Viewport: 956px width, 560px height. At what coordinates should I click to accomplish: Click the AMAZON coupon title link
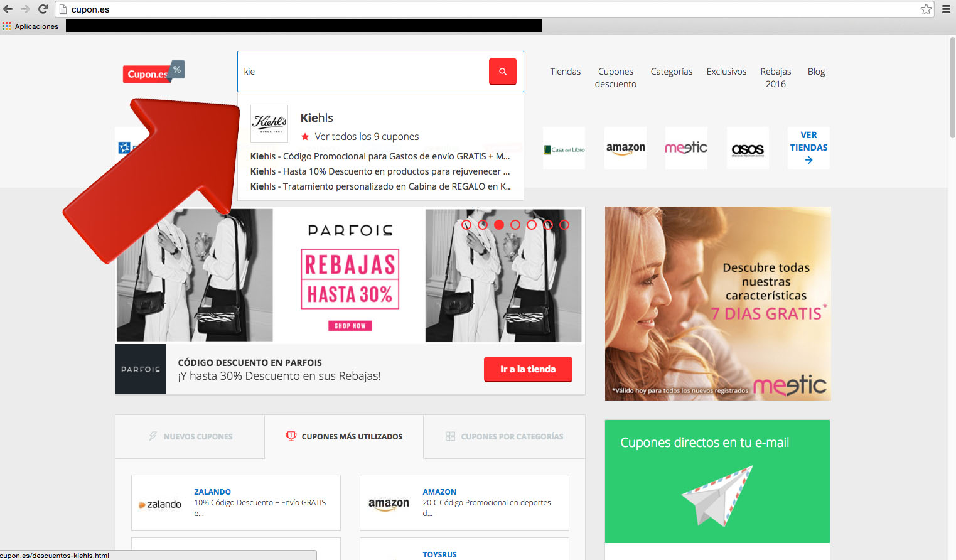(x=439, y=492)
